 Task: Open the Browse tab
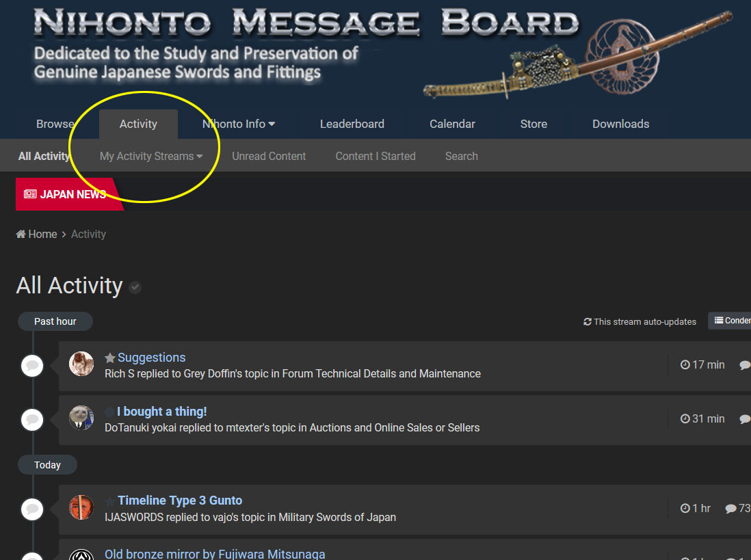(55, 124)
